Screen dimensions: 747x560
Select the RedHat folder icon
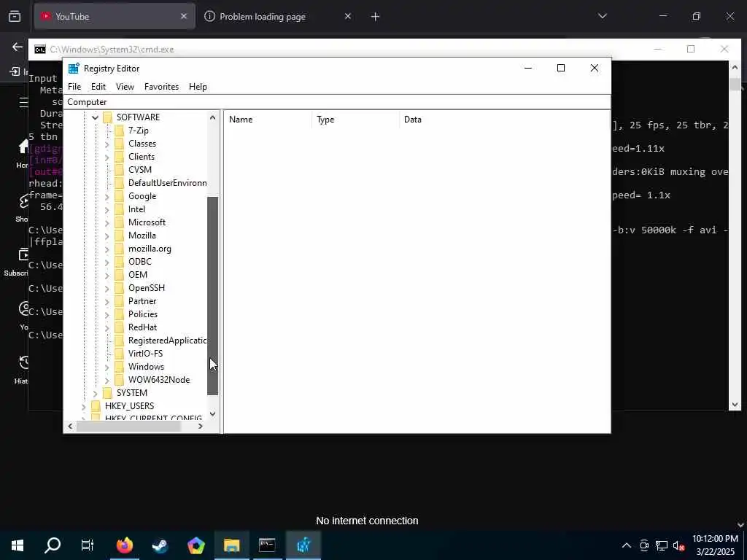119,327
